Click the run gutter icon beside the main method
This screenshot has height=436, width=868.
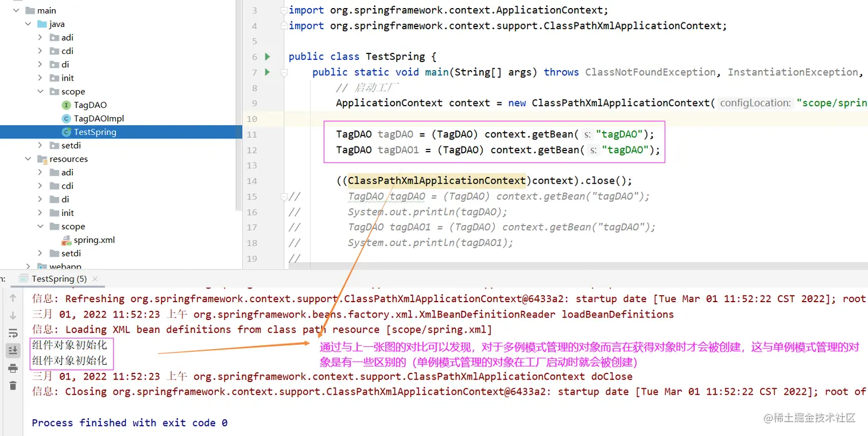268,72
